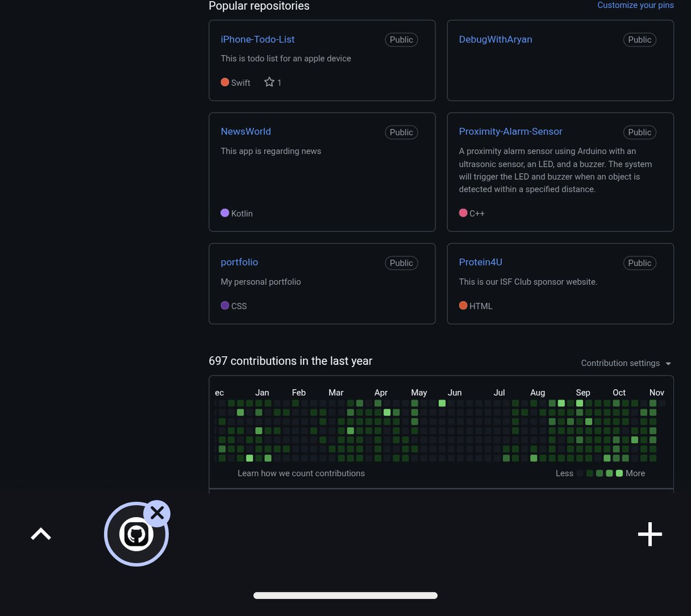Open the iPhone-Todo-List repository
The image size is (691, 616).
click(257, 39)
